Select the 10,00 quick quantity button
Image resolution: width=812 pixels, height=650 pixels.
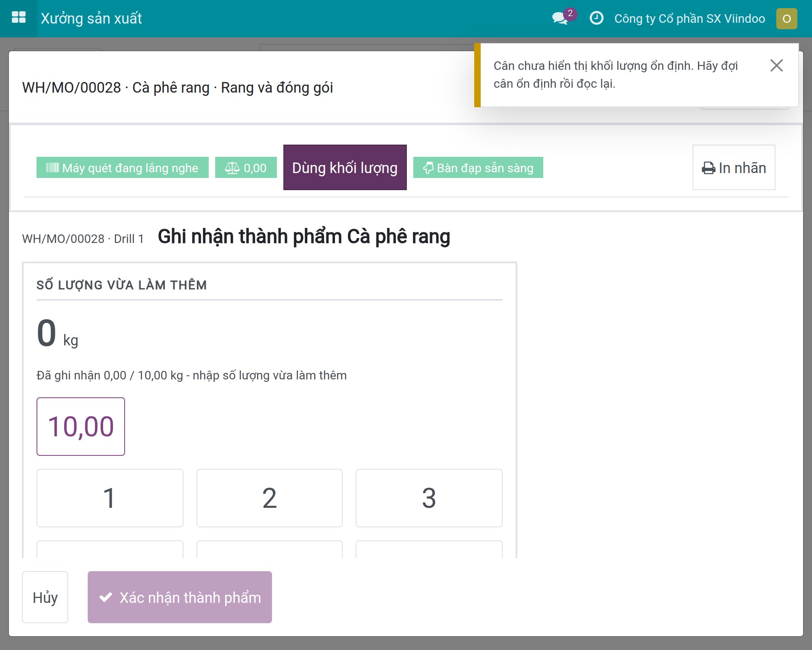click(81, 427)
